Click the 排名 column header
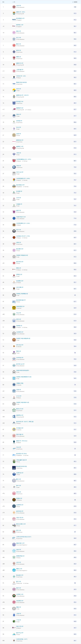The image size is (81, 644). [3, 2]
